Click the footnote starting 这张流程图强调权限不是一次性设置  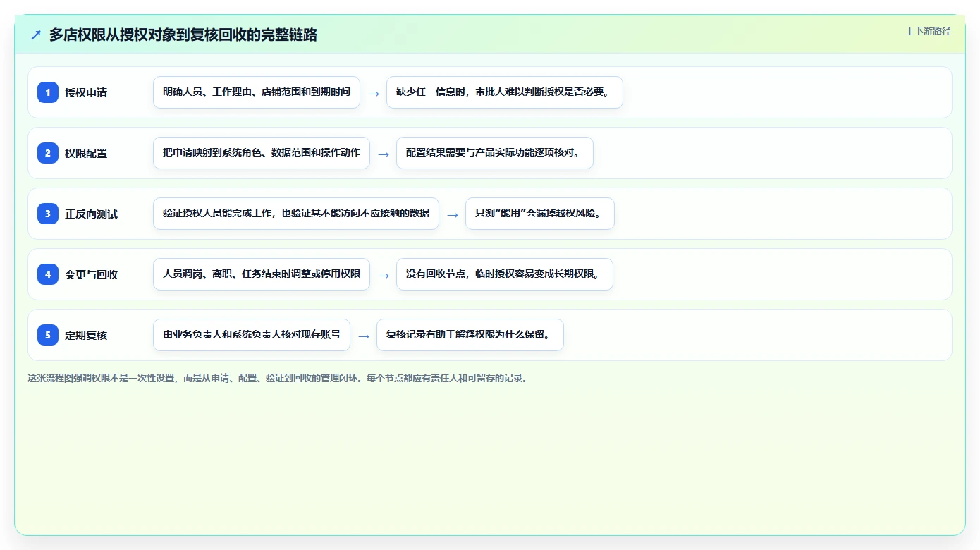click(278, 378)
